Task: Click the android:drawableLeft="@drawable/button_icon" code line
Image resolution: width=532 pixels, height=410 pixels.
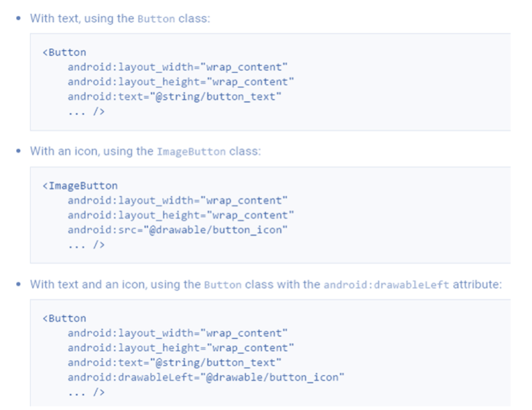Action: [206, 377]
